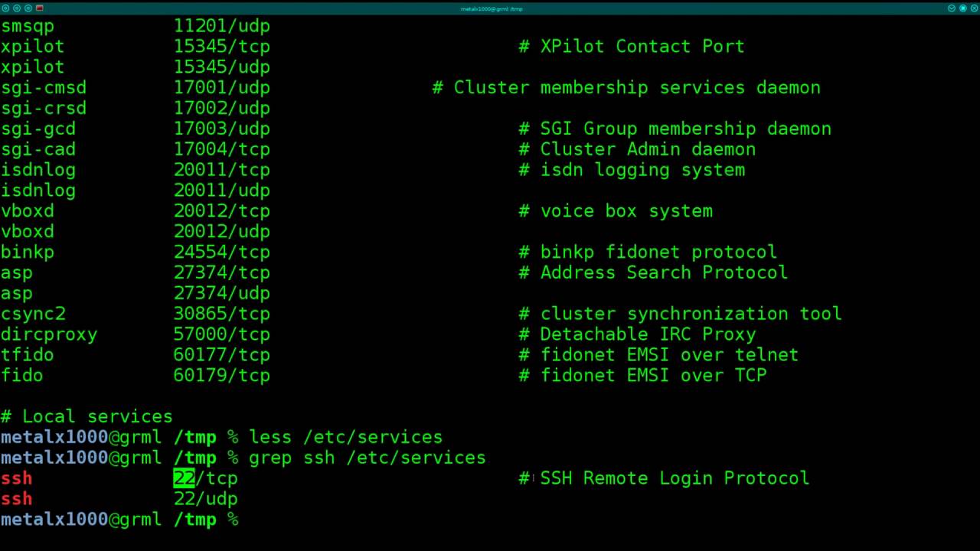Click the '57000/tcp' port entry
The image size is (980, 551).
[221, 334]
